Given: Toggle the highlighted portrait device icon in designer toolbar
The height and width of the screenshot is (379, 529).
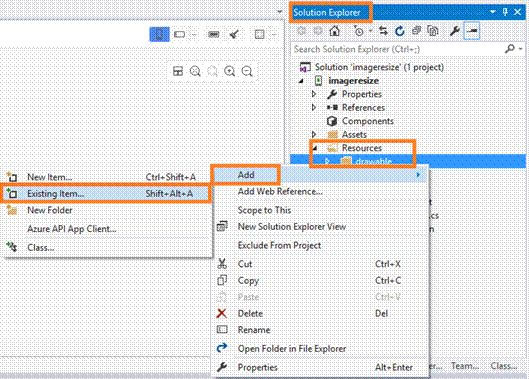Looking at the screenshot, I should pyautogui.click(x=160, y=34).
